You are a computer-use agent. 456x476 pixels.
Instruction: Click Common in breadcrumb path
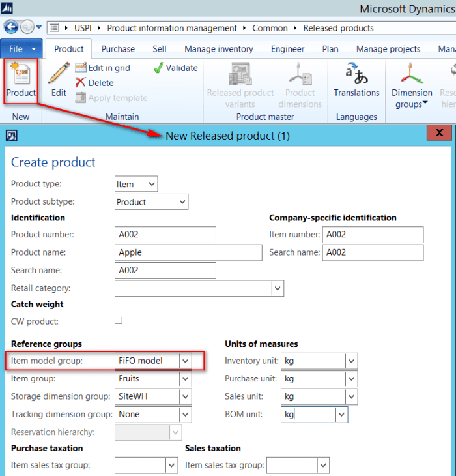(270, 28)
